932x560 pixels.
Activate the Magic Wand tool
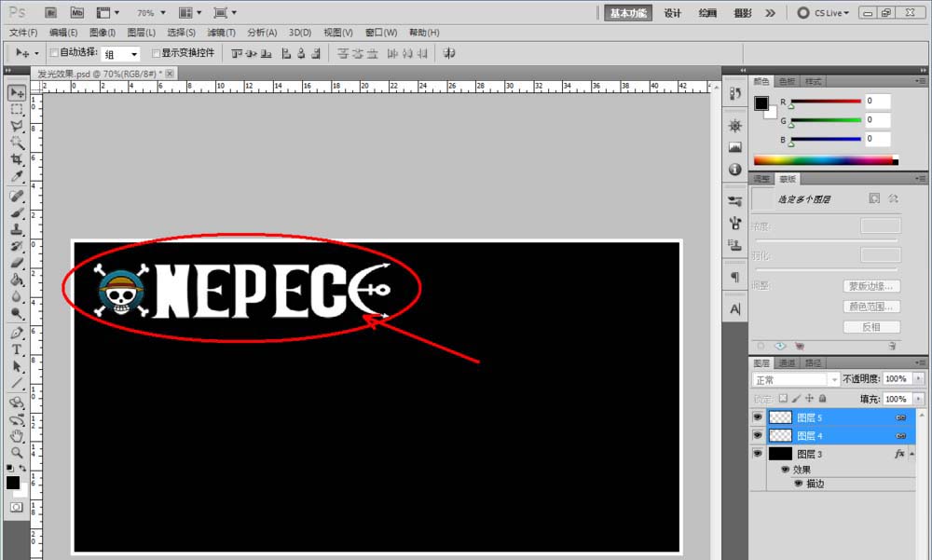[17, 143]
